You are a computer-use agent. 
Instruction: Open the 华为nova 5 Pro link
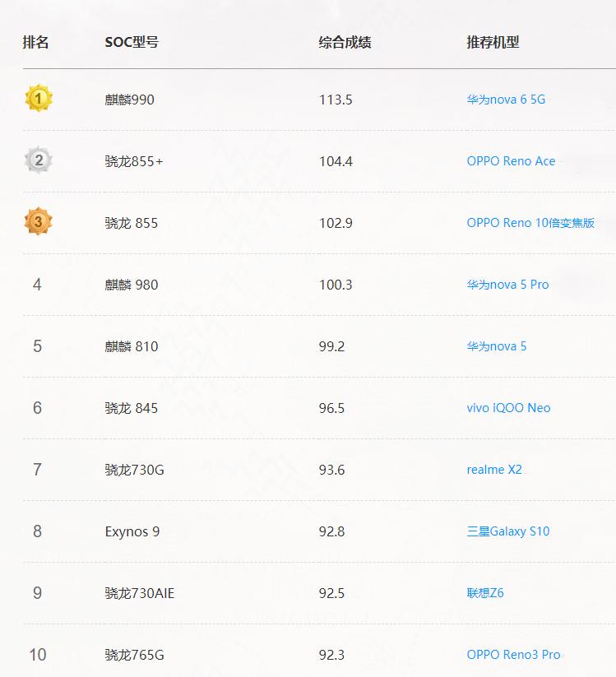point(507,285)
